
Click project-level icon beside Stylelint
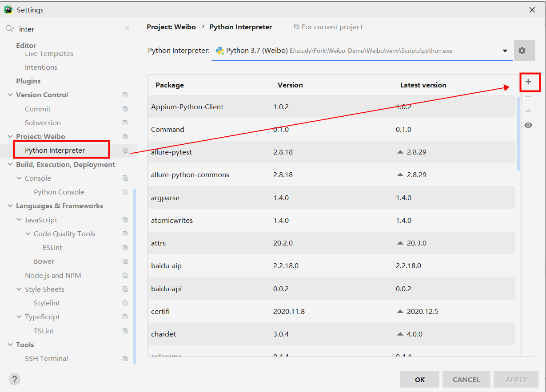[x=125, y=303]
